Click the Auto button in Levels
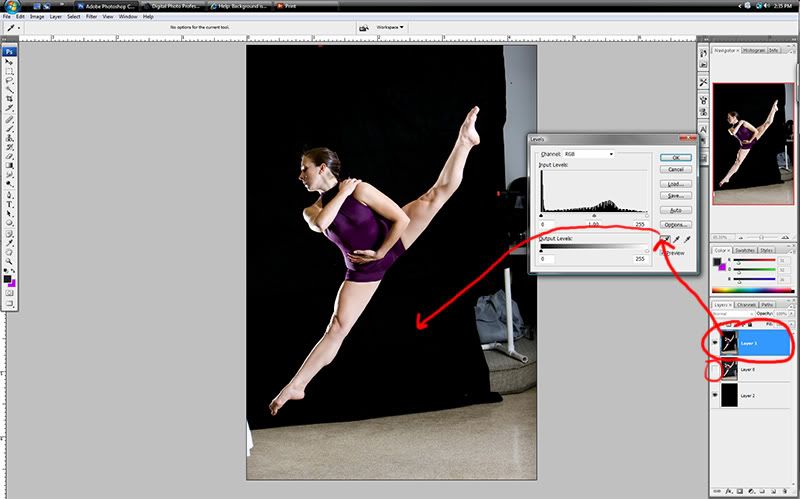Viewport: 800px width, 499px height. point(676,210)
